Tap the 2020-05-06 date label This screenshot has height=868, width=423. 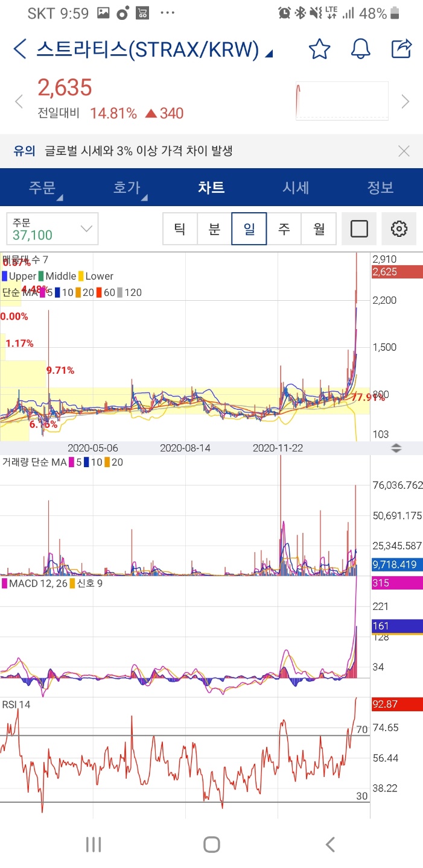(x=92, y=448)
